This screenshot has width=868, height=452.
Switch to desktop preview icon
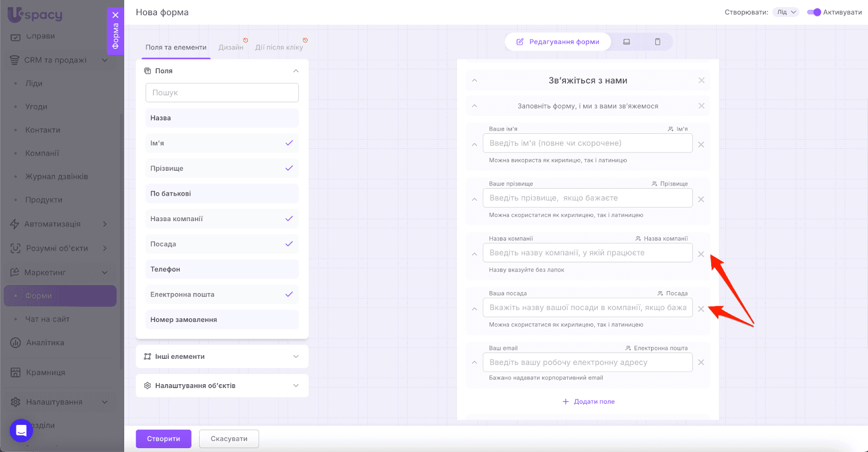[x=627, y=42]
